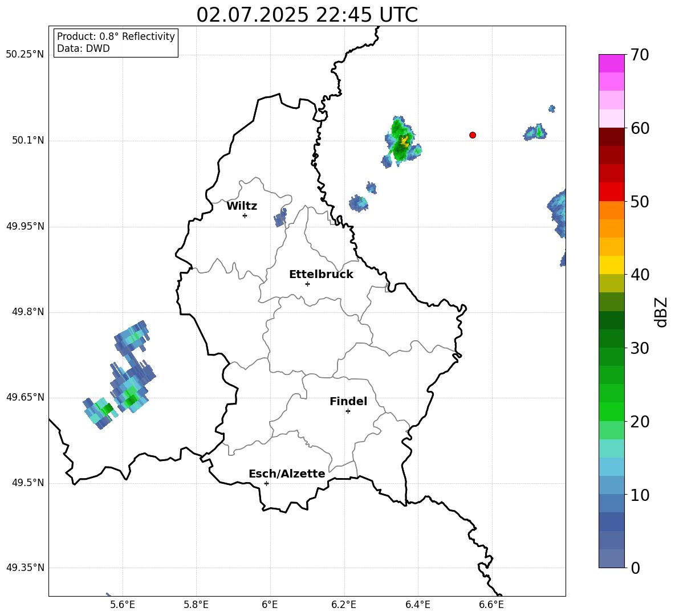Click the Ettelbruck station cross marker
This screenshot has height=616, width=675.
tap(307, 284)
